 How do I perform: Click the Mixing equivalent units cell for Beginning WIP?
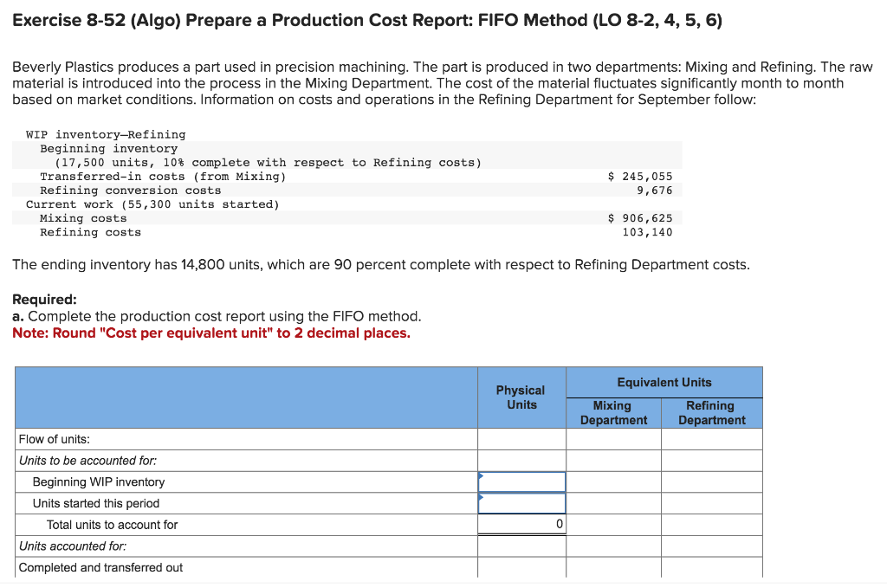pos(613,481)
